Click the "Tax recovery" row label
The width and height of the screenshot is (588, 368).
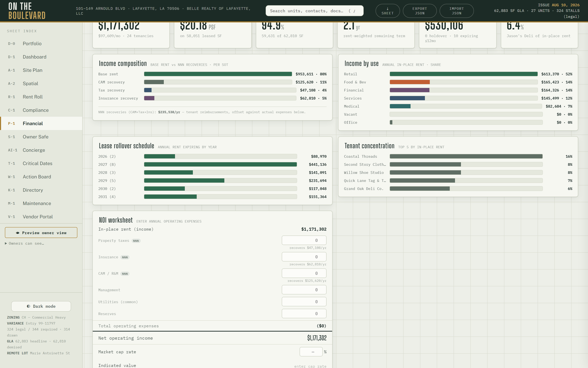pyautogui.click(x=111, y=90)
